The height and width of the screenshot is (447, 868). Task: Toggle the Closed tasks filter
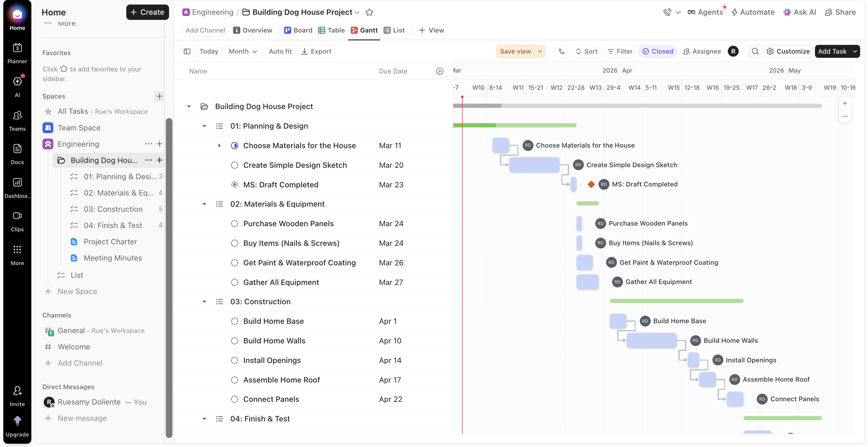657,51
